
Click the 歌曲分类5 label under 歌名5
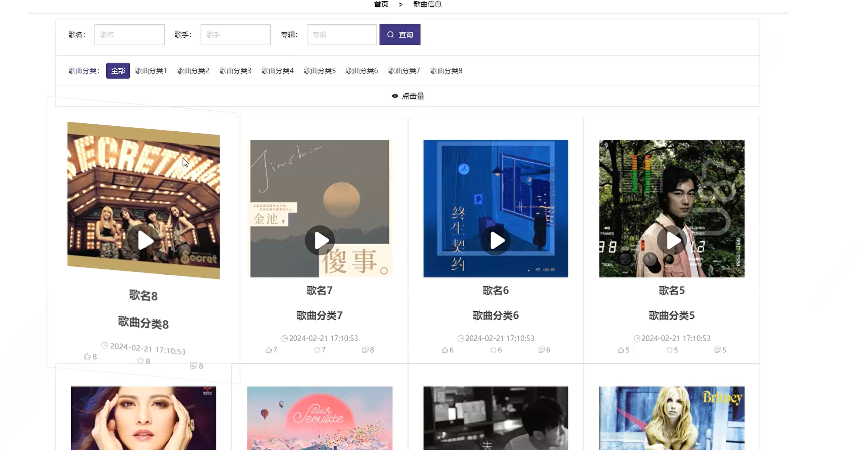(672, 316)
